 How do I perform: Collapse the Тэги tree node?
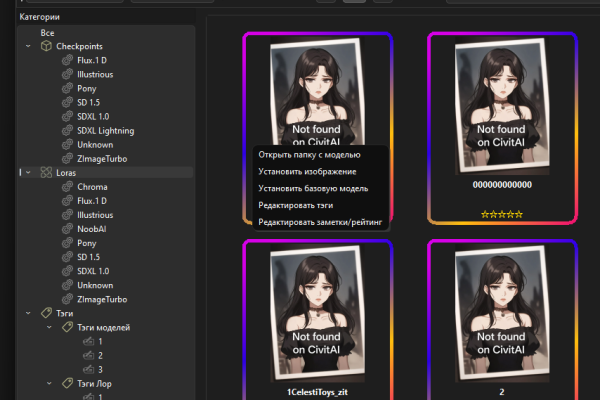28,313
